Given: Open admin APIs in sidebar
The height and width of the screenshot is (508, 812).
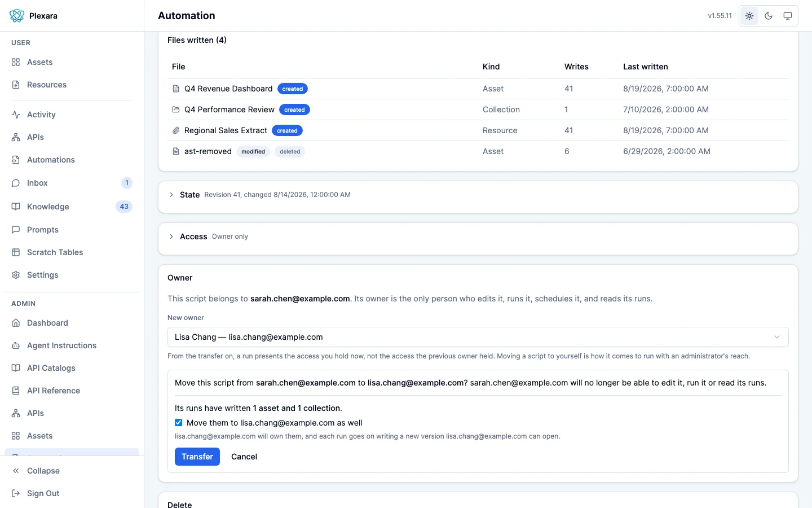Looking at the screenshot, I should click(72, 413).
